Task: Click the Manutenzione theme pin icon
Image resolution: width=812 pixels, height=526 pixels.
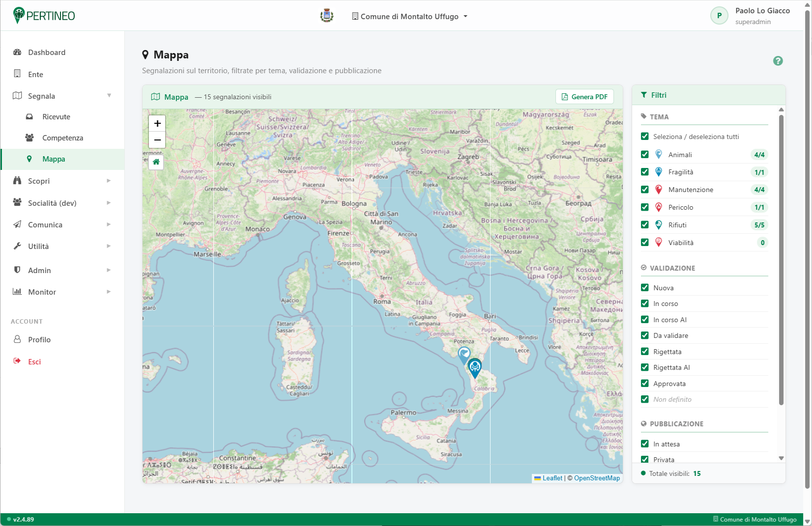Action: coord(659,190)
